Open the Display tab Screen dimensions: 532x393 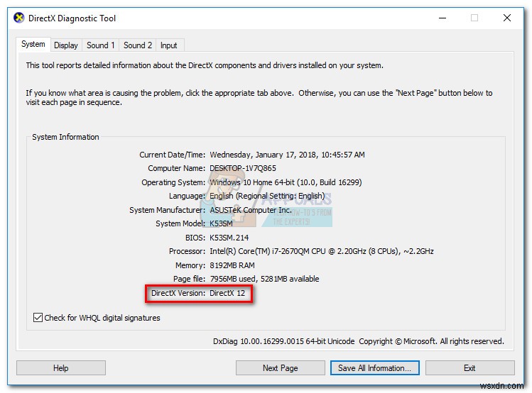(66, 45)
